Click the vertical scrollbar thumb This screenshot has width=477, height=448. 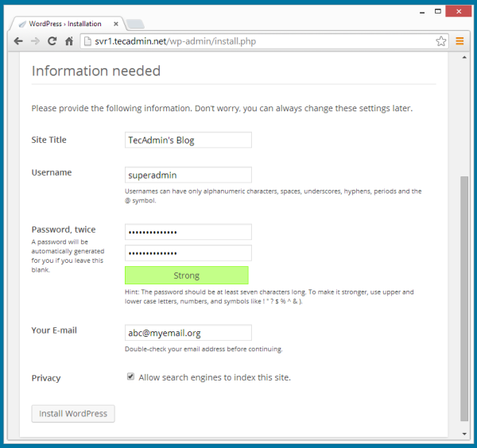(464, 298)
